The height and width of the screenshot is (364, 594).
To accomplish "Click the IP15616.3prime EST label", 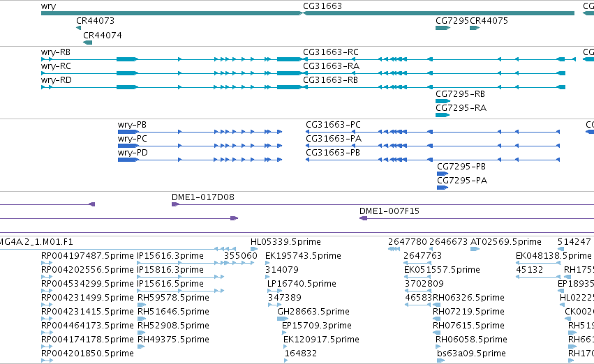I will (170, 256).
